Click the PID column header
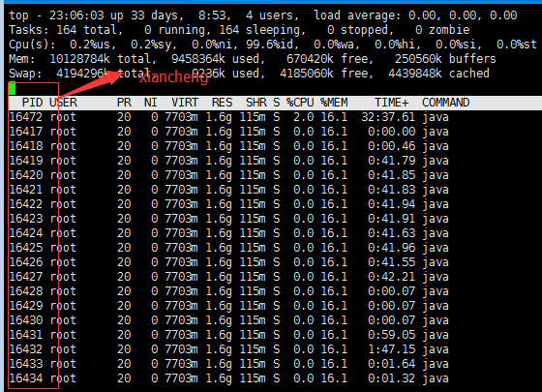The height and width of the screenshot is (392, 542). tap(32, 103)
